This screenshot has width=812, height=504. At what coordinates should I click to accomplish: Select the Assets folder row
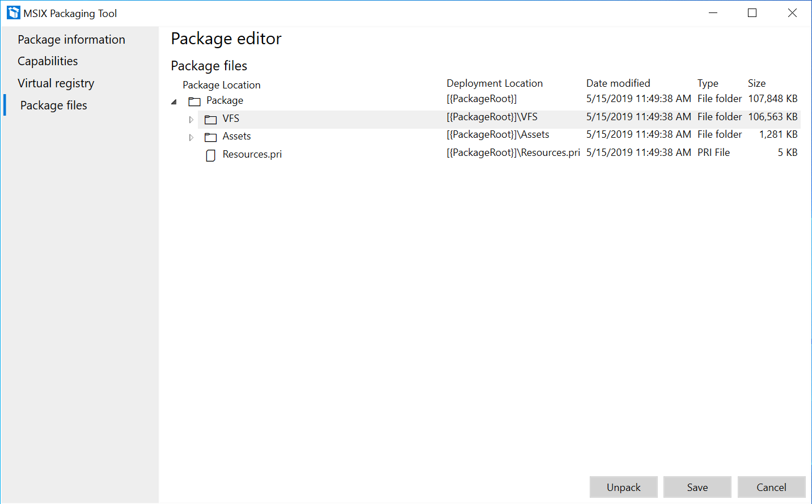coord(499,137)
